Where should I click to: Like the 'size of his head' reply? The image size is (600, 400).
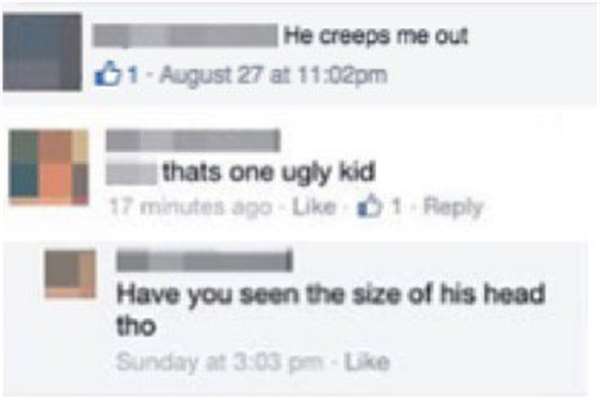367,362
